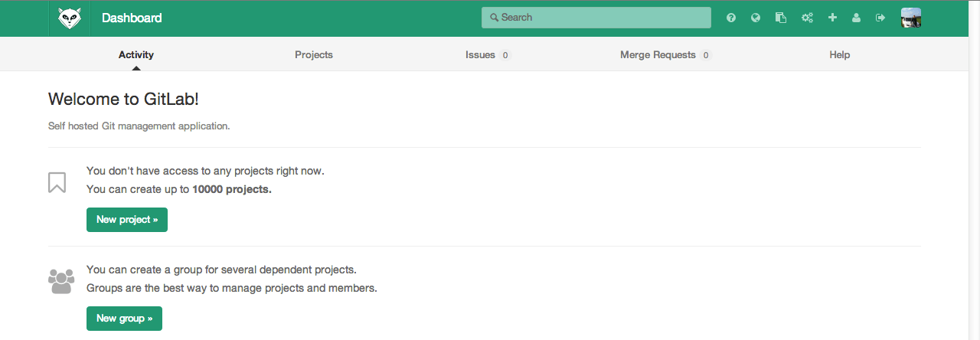Image resolution: width=980 pixels, height=340 pixels.
Task: Select the Activity tab
Action: pos(136,55)
